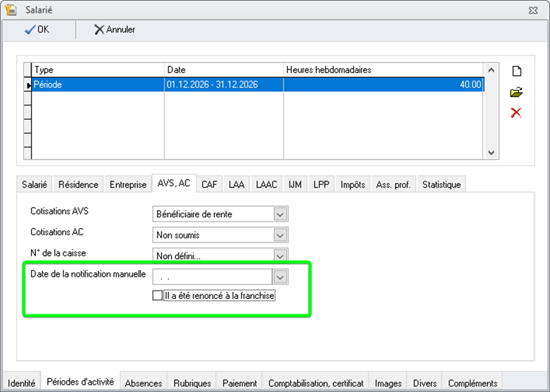This screenshot has width=550, height=392.
Task: Switch to the LPP tab
Action: click(321, 185)
